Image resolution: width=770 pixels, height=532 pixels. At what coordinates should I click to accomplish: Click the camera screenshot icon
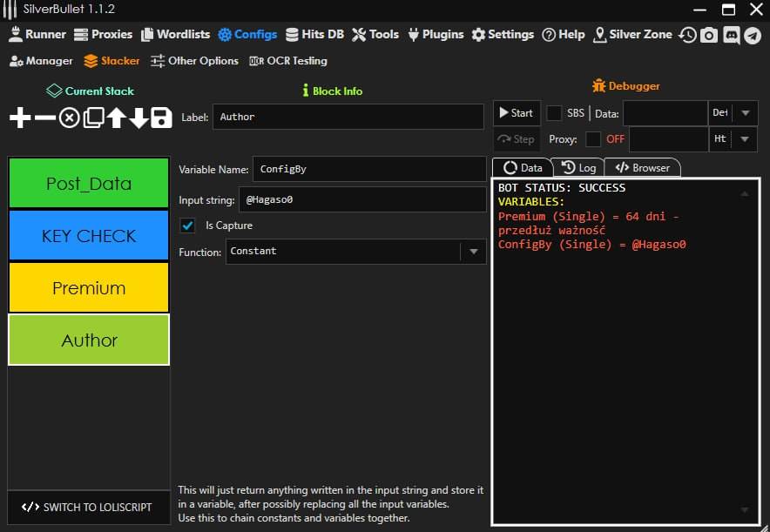pyautogui.click(x=709, y=35)
